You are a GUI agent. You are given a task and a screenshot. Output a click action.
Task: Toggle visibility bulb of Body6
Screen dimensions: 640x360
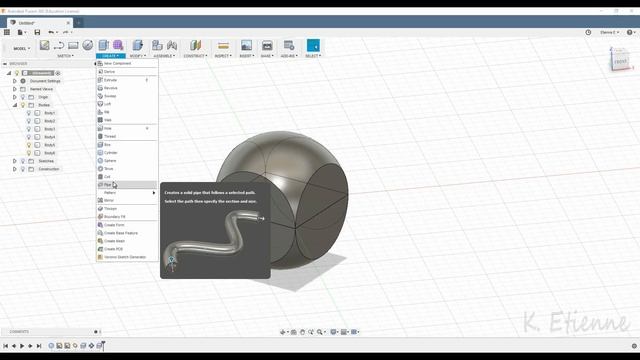(x=29, y=153)
